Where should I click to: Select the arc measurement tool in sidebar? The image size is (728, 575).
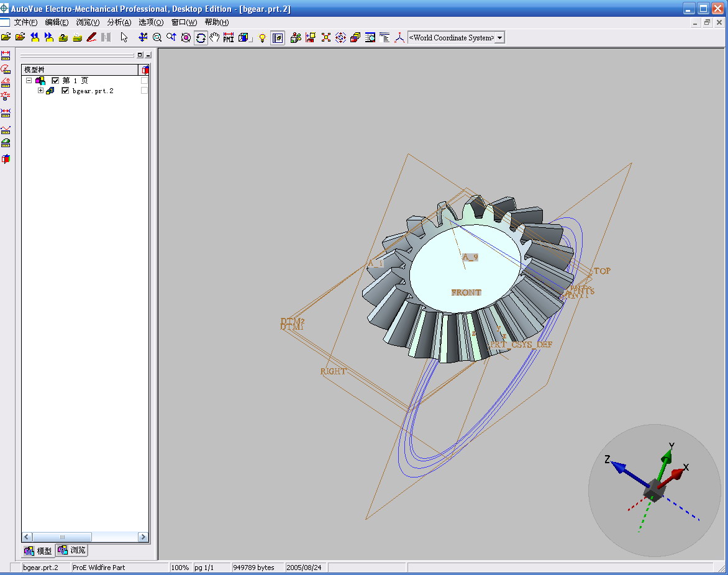click(x=6, y=69)
